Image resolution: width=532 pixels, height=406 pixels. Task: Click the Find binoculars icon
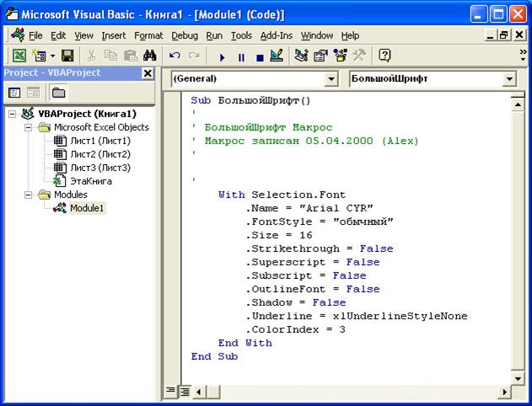[x=150, y=56]
